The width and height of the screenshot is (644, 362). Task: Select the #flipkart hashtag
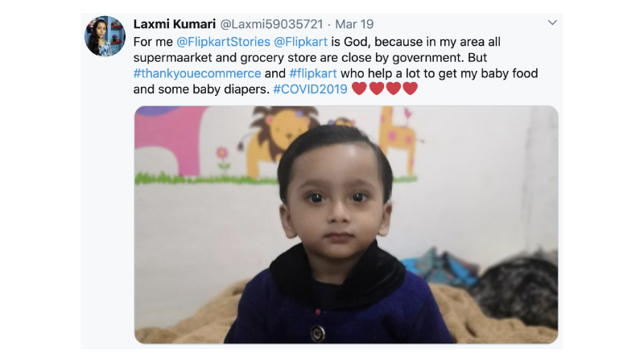(x=313, y=73)
